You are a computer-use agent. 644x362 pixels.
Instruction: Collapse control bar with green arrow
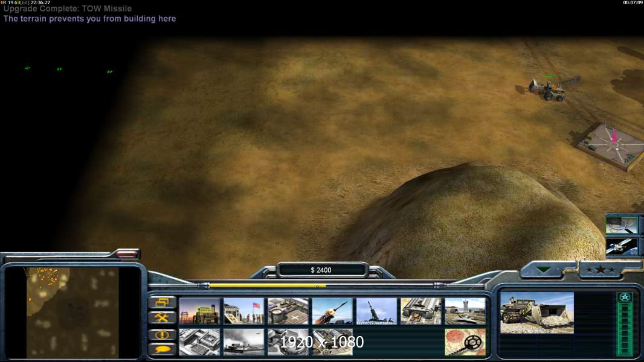[544, 270]
